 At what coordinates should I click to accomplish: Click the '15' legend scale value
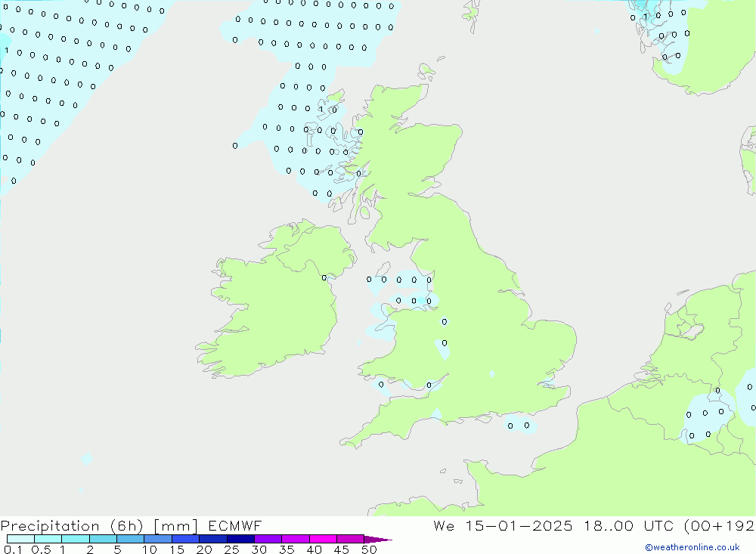pyautogui.click(x=177, y=549)
